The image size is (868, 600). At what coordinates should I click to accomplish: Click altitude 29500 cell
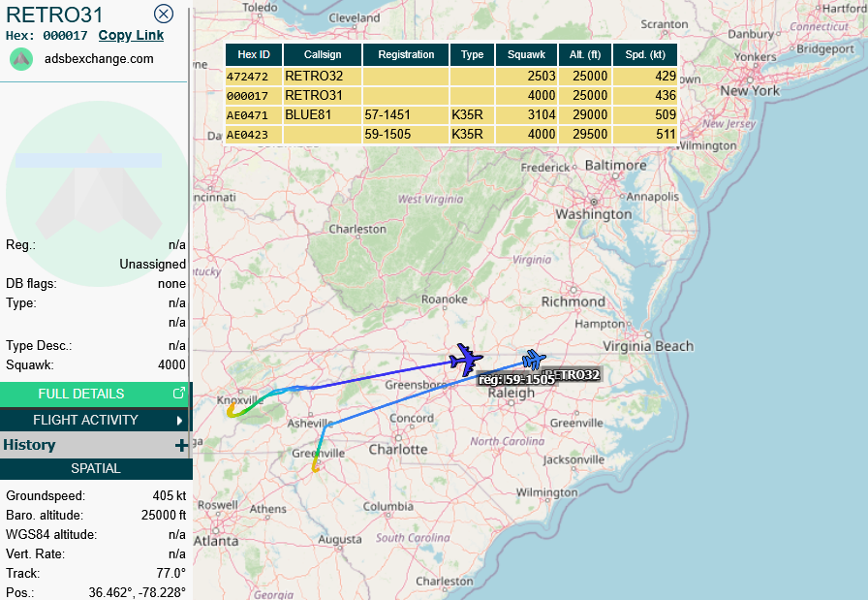585,135
